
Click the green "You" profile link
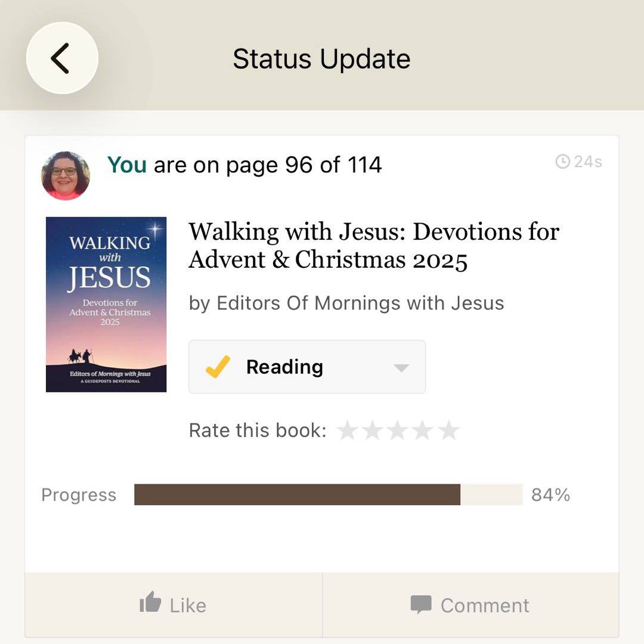point(126,165)
